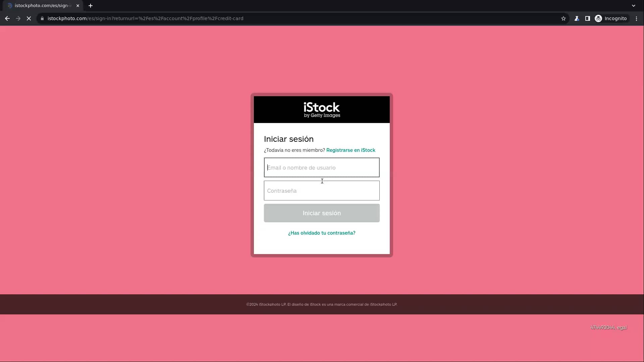
Task: Open a new tab with plus button
Action: pos(91,6)
